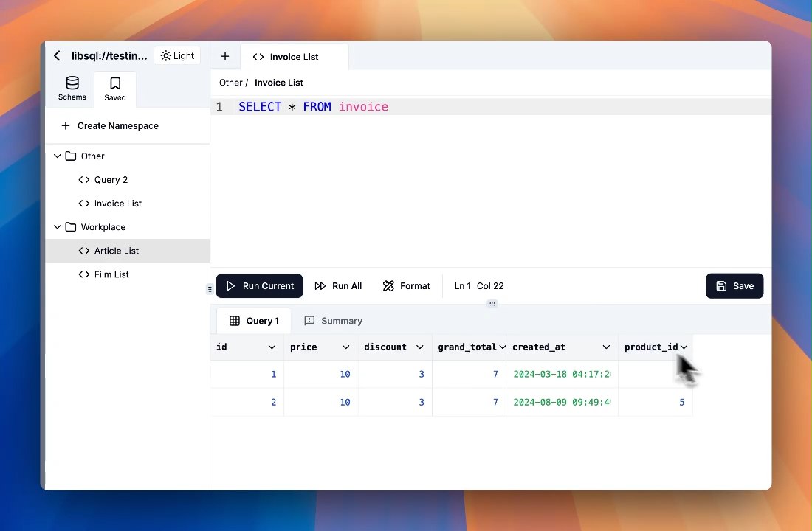Click the Query 2 code icon
Image resolution: width=812 pixels, height=531 pixels.
tap(84, 180)
